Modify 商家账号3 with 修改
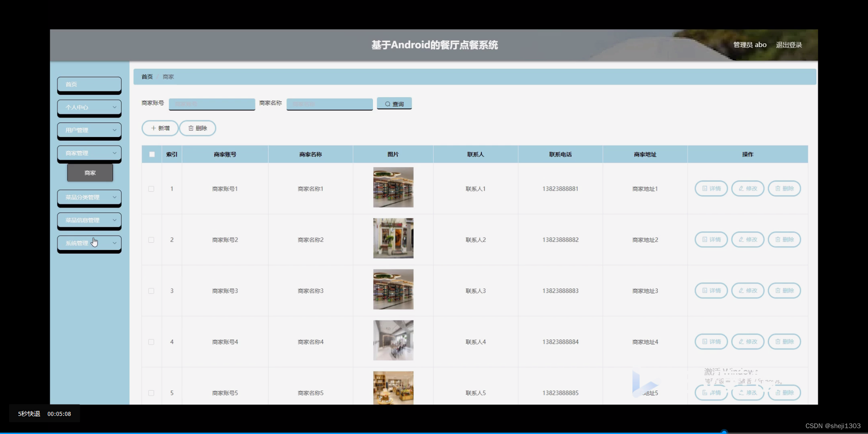 click(x=748, y=291)
